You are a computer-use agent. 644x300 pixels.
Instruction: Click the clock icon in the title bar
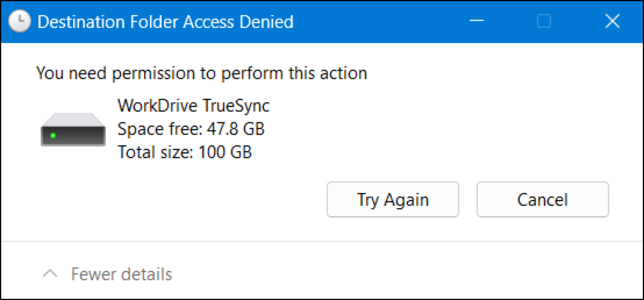point(20,22)
